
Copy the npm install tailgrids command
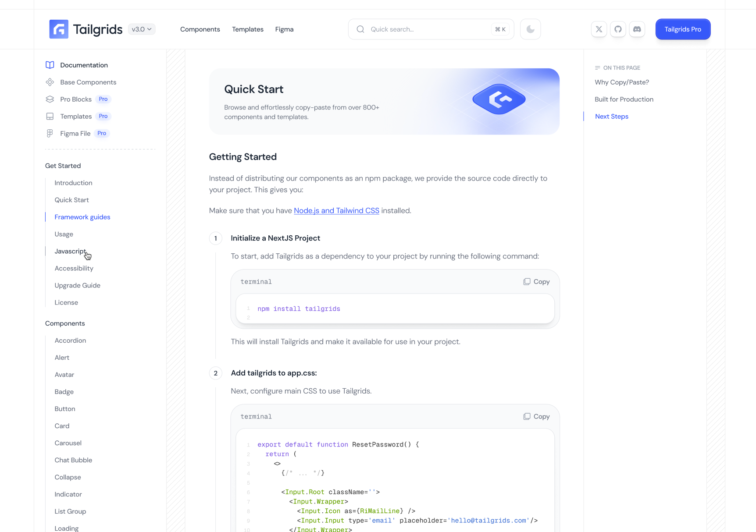coord(536,282)
